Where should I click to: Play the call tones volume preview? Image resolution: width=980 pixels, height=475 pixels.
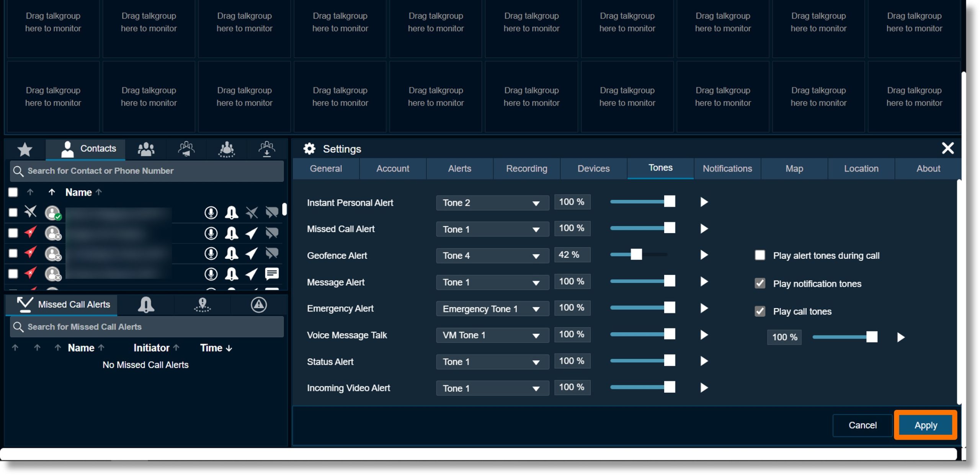[901, 337]
